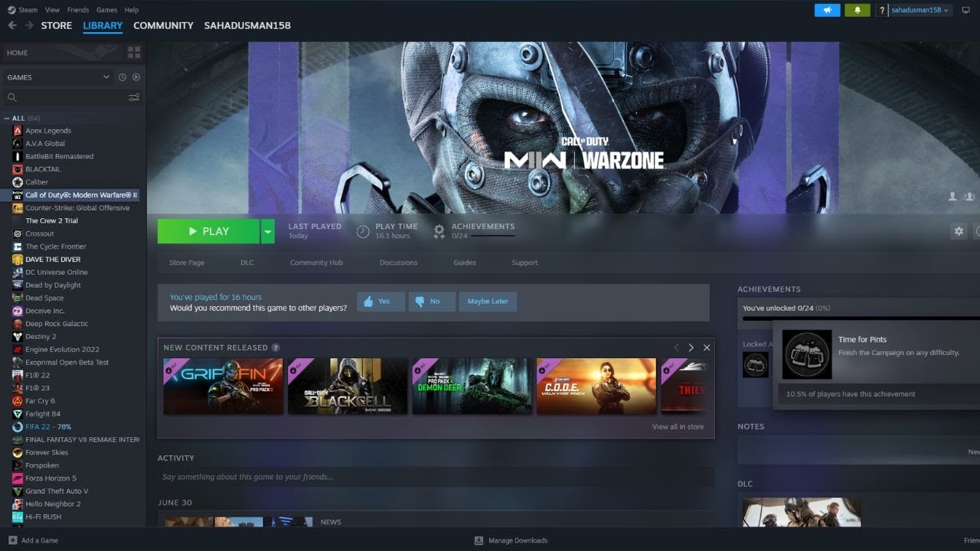Open the Griffin pack thumbnail
This screenshot has width=980, height=551.
tap(223, 386)
